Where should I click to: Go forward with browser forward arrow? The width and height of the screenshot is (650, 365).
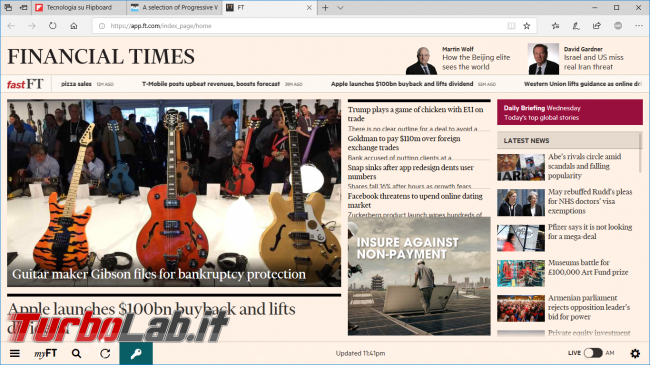(x=32, y=26)
